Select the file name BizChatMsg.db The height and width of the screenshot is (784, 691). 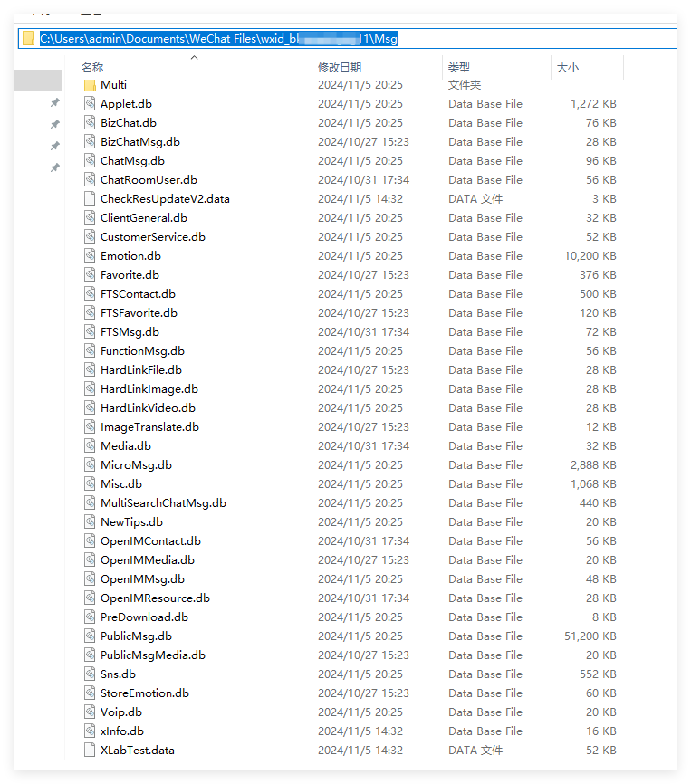click(x=140, y=142)
